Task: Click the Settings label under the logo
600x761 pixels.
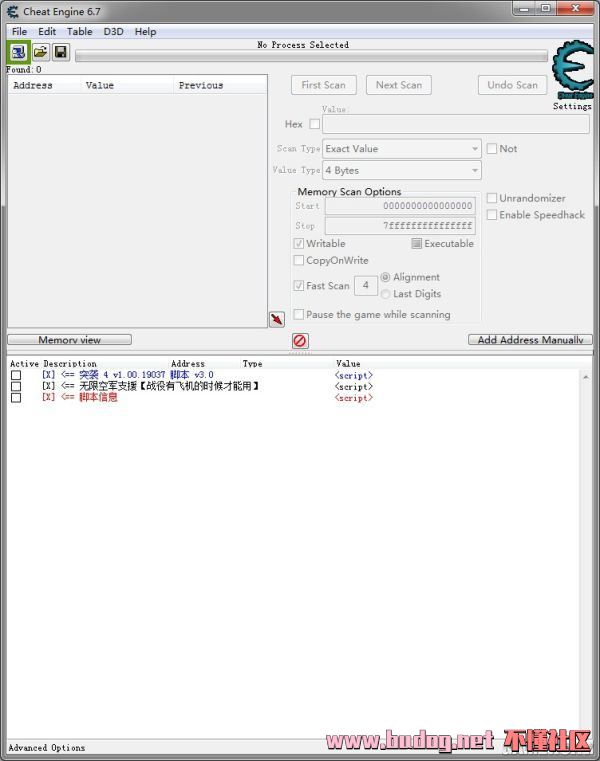Action: coord(572,106)
